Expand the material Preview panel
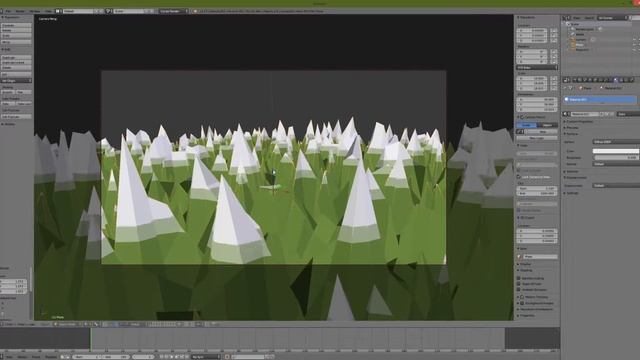The height and width of the screenshot is (360, 640). pyautogui.click(x=572, y=128)
